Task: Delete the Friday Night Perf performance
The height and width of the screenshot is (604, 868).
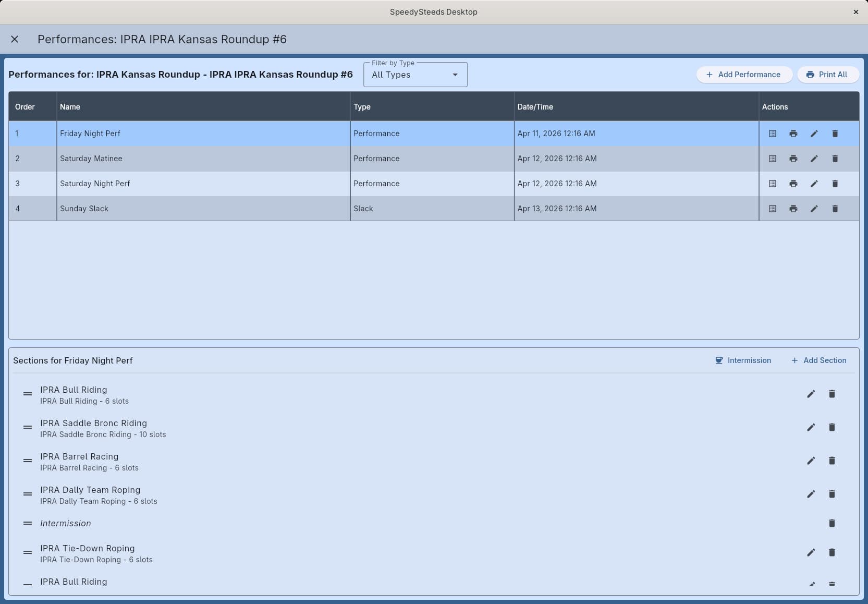Action: tap(835, 134)
